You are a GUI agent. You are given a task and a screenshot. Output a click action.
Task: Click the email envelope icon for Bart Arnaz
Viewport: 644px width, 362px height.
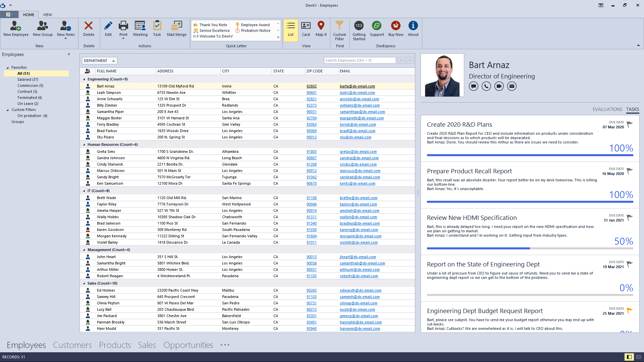tap(512, 86)
